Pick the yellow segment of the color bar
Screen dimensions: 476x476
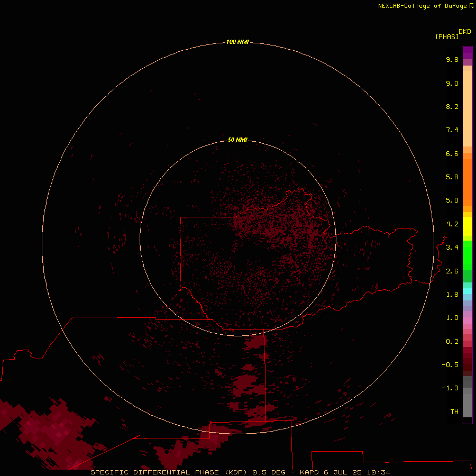pyautogui.click(x=467, y=226)
